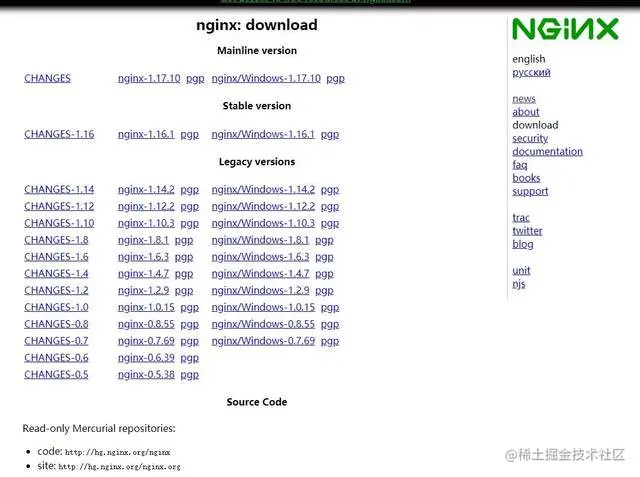Screen dimensions: 640x477
Task: Open CHANGES-1.2 link
Action: 56,291
